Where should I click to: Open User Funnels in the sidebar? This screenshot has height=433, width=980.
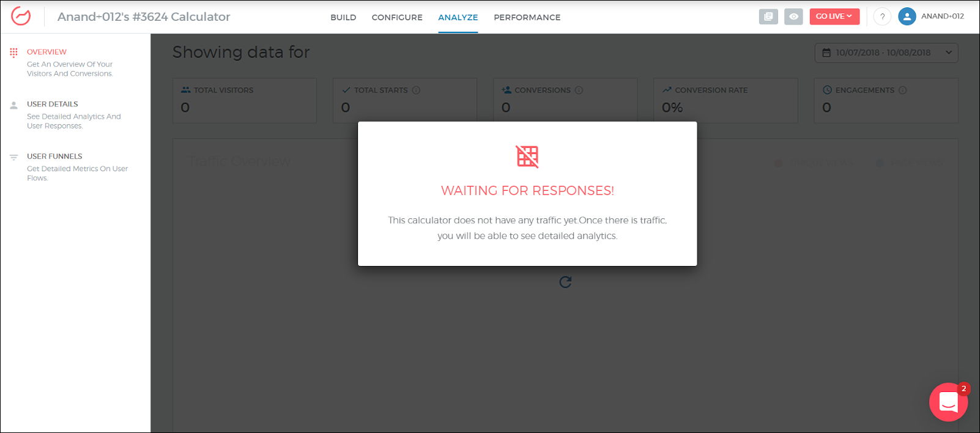54,157
